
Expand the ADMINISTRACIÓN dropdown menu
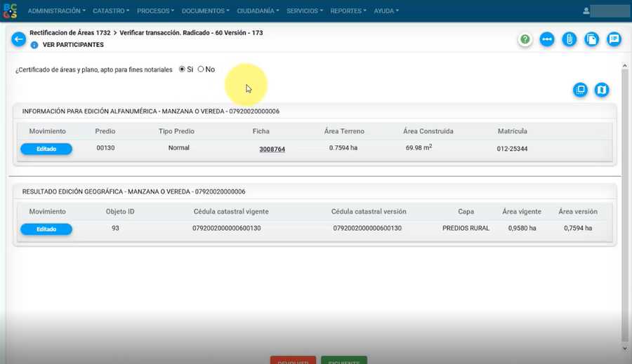56,11
